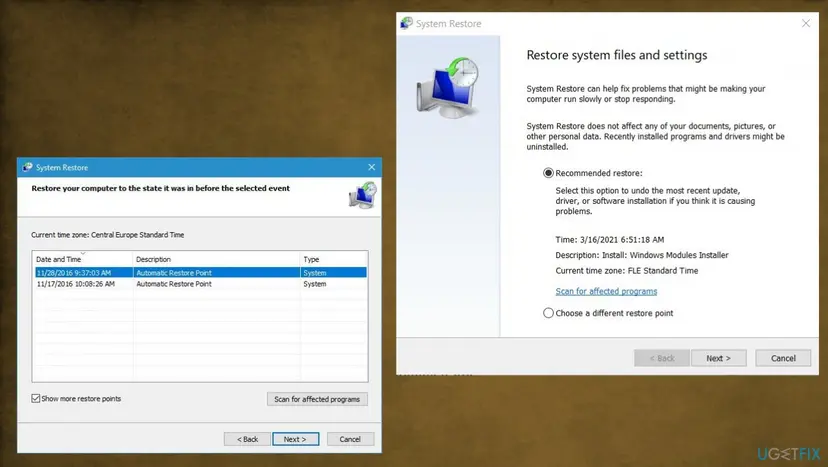
Task: Click Scan for affected programs button
Action: [x=317, y=399]
